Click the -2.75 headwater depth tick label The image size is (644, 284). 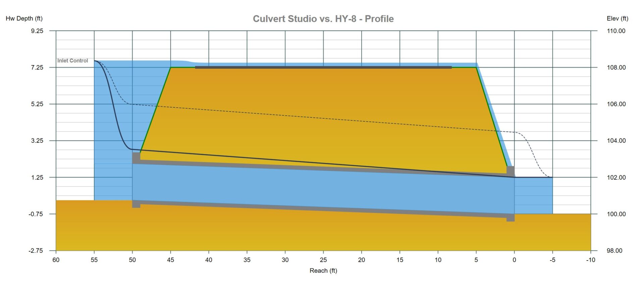click(x=36, y=250)
